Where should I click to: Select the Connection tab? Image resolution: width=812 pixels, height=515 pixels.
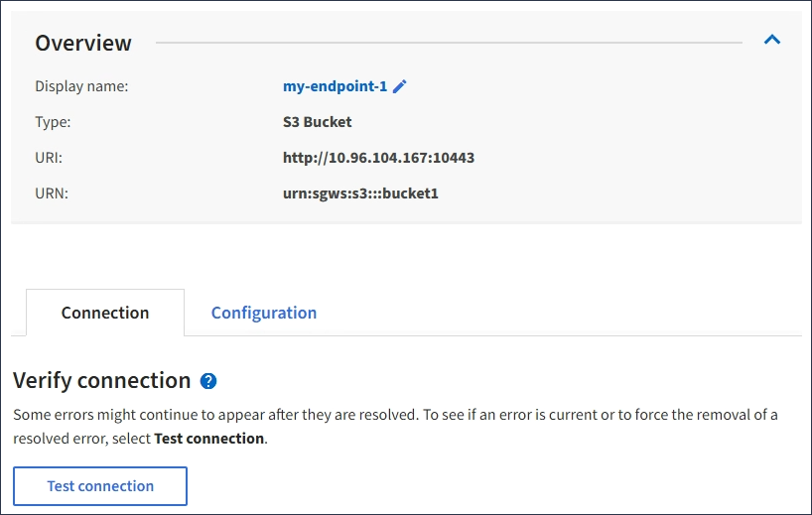(x=105, y=313)
